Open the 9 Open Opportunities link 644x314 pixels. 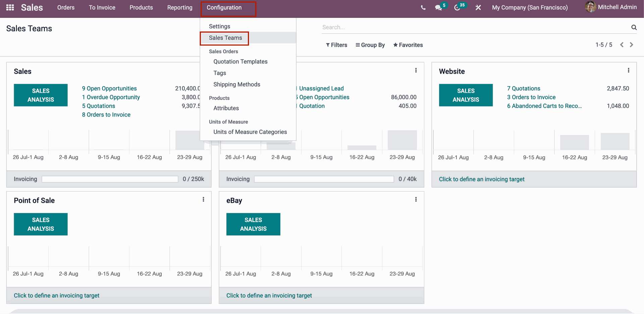109,88
